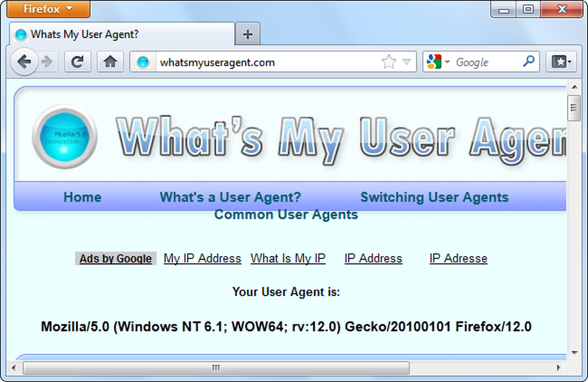The image size is (588, 382).
Task: Close the Firefox window
Action: (562, 9)
